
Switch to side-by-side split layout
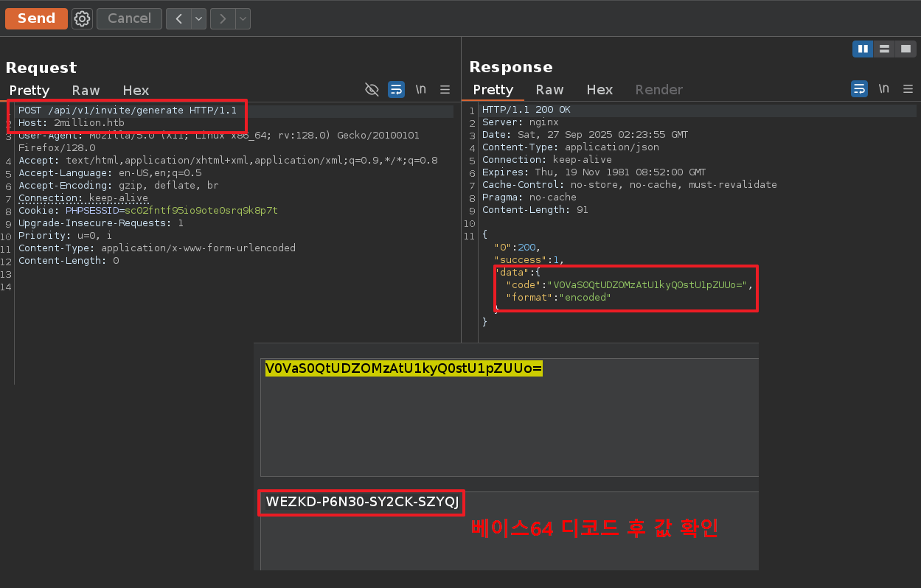click(863, 49)
